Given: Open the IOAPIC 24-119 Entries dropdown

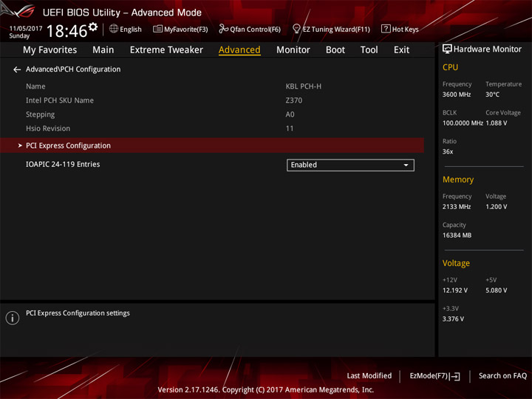Looking at the screenshot, I should pos(350,165).
